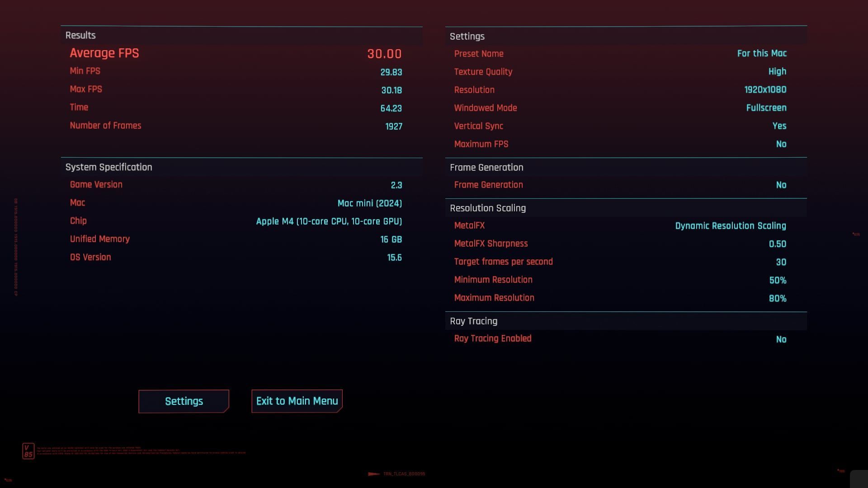Click the Frame Generation No value
Viewport: 868px width, 488px height.
[781, 185]
